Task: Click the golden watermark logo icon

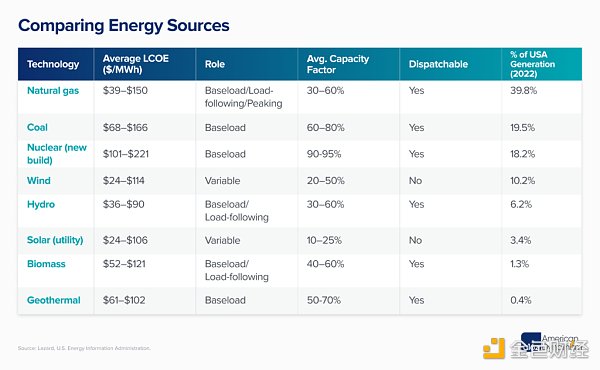Action: [494, 348]
